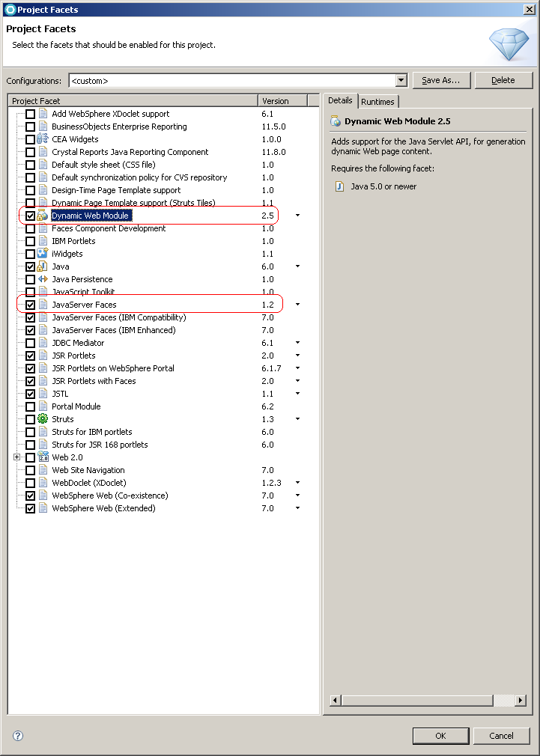Click the Cancel button
The image size is (540, 756).
(x=501, y=736)
